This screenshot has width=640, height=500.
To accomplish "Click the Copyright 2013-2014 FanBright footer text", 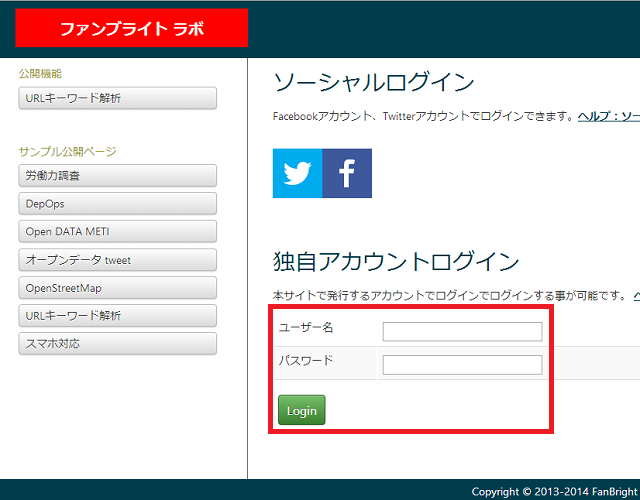I will click(x=555, y=491).
